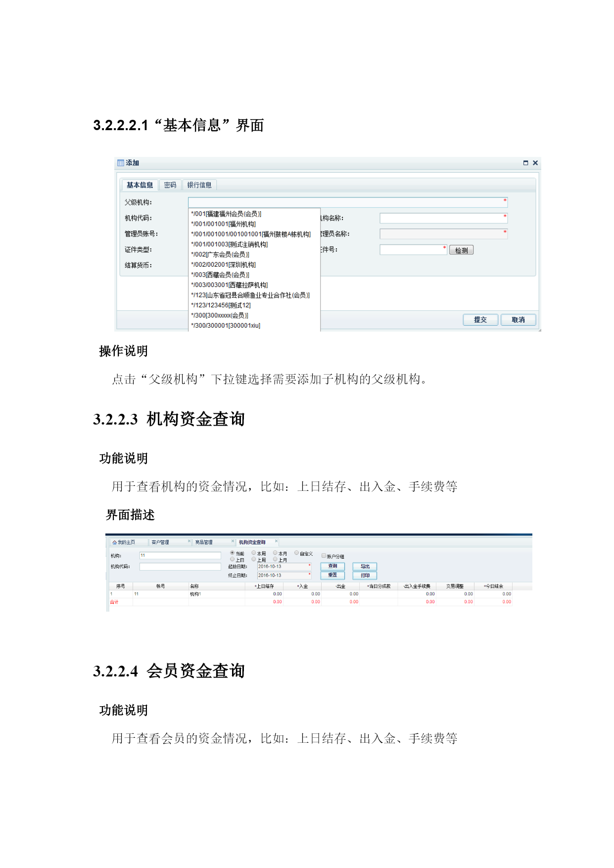Choose */123/123456[测试12] entry
614x868 pixels.
pyautogui.click(x=221, y=305)
